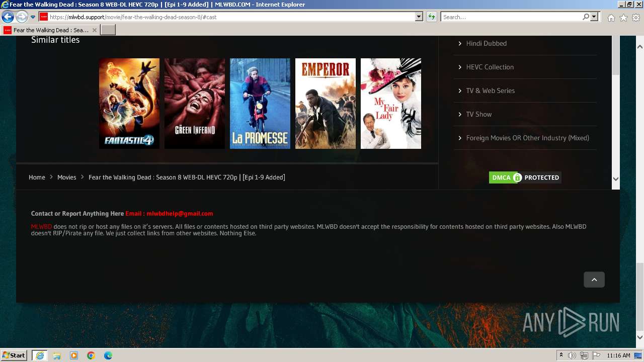Open the Action Center flag icon

click(x=596, y=355)
